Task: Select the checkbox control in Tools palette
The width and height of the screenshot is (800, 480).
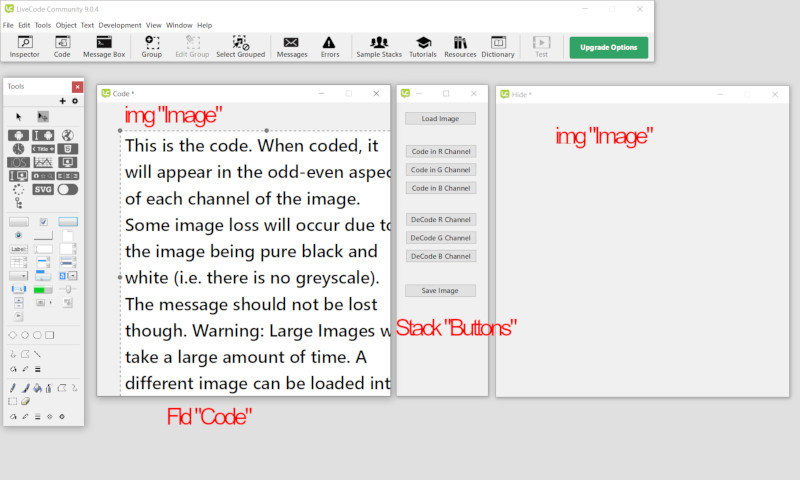Action: 43,221
